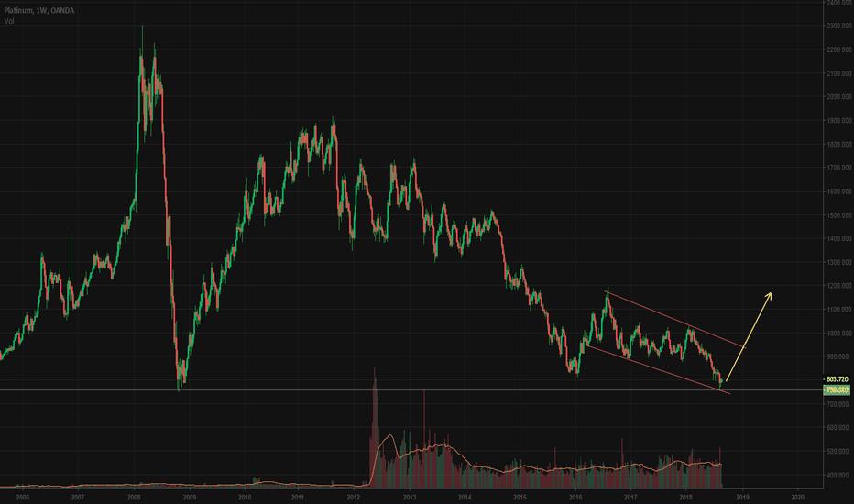Select the green 758.320 price tag
854x504 pixels.
click(x=838, y=390)
